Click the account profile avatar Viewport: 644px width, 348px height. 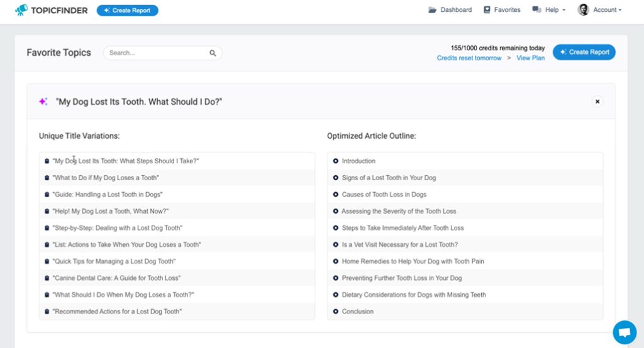coord(583,9)
